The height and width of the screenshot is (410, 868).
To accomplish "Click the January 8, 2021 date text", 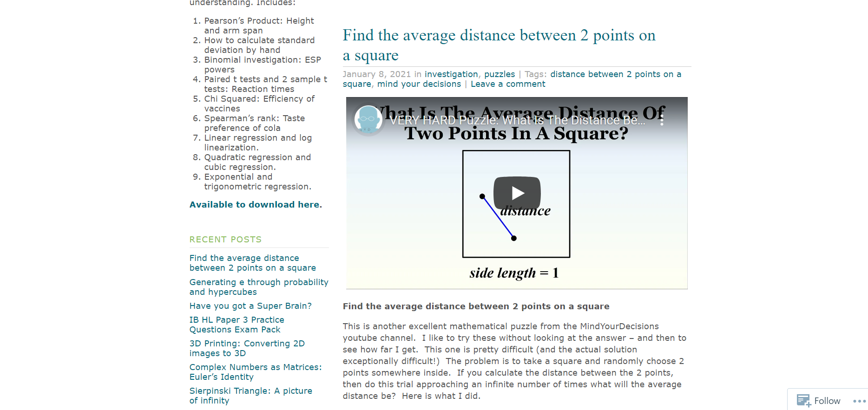I will (x=377, y=74).
